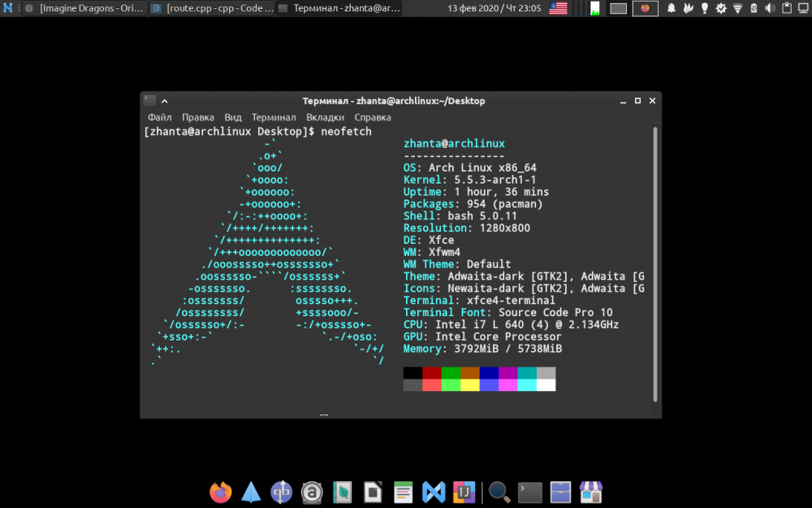Open the software store dock icon

click(x=591, y=493)
